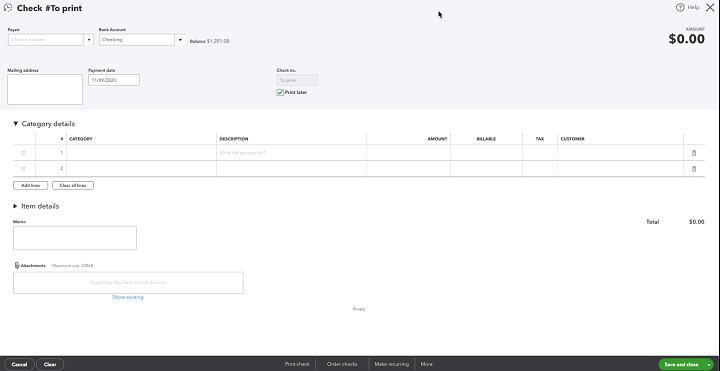Screen dimensions: 720x371
Task: Click Order checks in footer
Action: click(x=342, y=364)
